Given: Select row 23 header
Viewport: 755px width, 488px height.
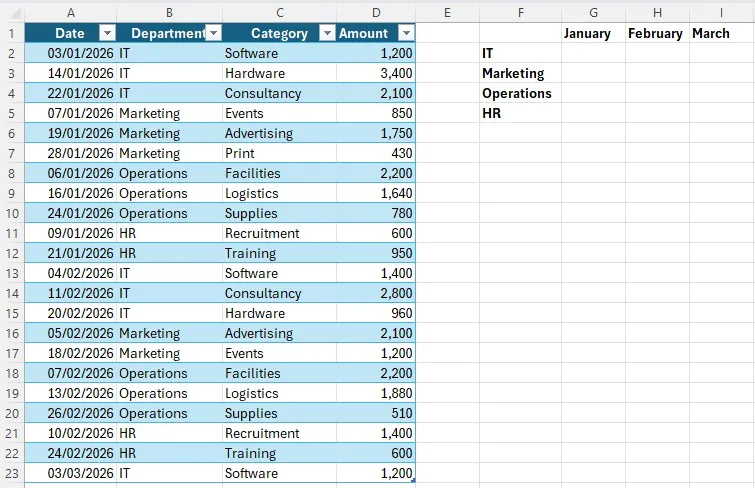Looking at the screenshot, I should [x=12, y=473].
